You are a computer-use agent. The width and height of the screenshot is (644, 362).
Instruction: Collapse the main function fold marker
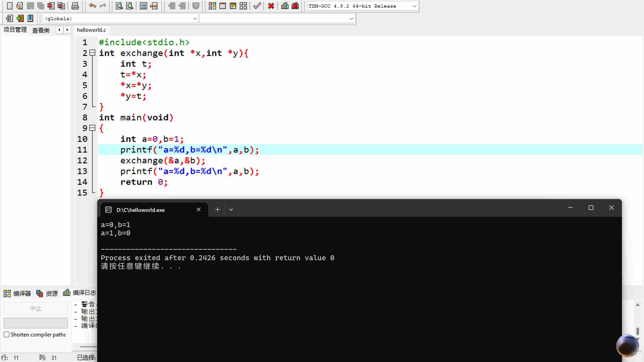[93, 128]
